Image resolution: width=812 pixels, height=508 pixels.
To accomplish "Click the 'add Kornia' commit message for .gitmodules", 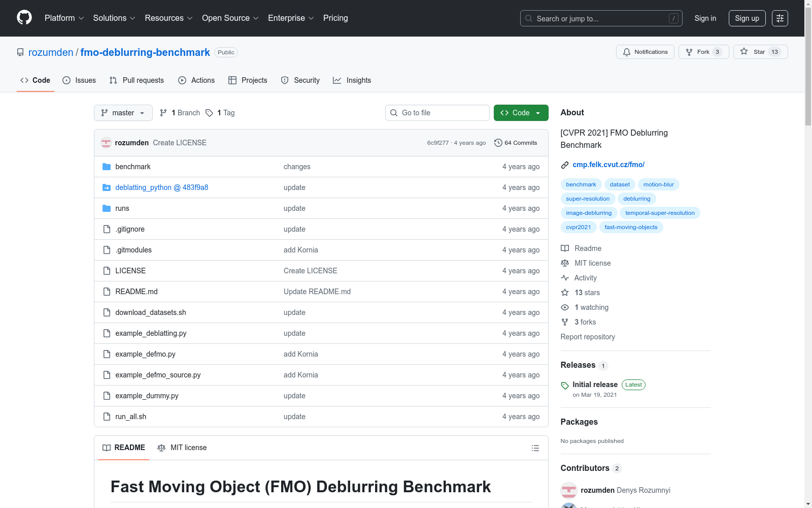I will coord(301,250).
